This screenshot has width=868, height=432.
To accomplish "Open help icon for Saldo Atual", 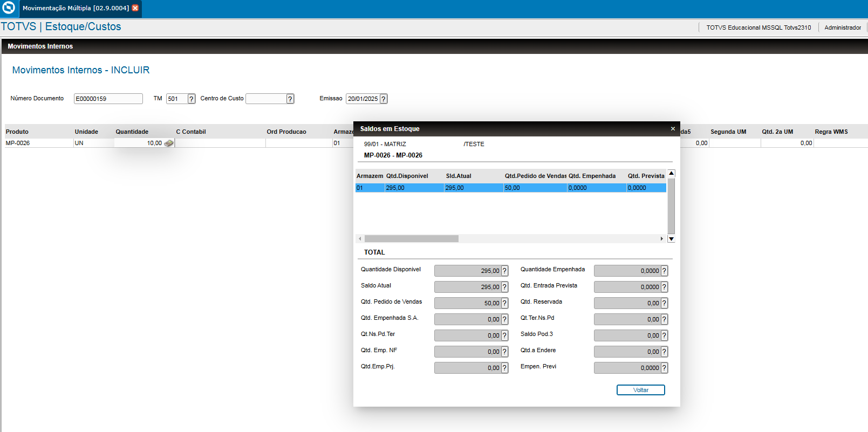I will pos(504,287).
